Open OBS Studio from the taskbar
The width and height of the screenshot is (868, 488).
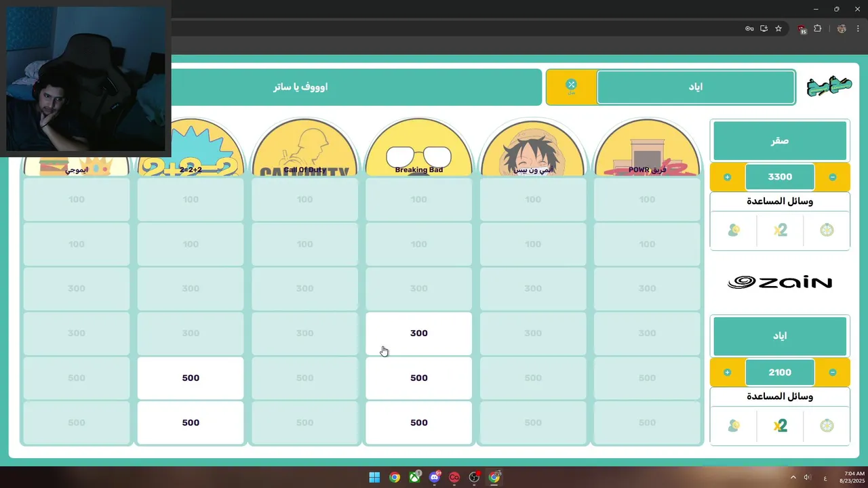coord(475,477)
